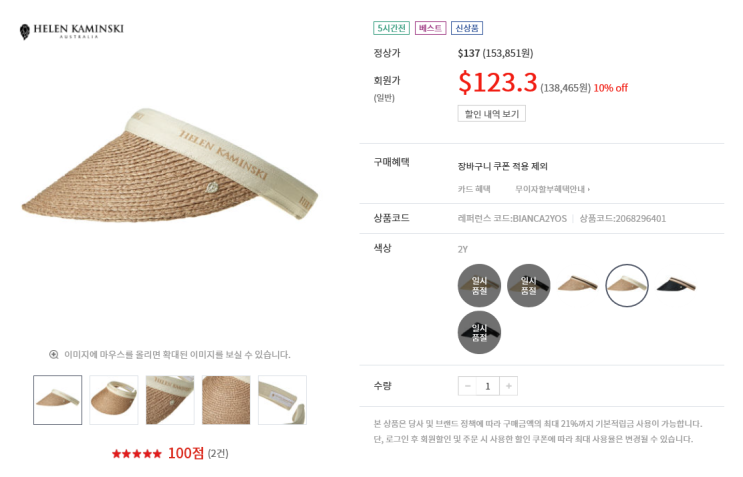Select the circled cream-band visor color swatch
Viewport: 743px width, 477px height.
[x=627, y=285]
